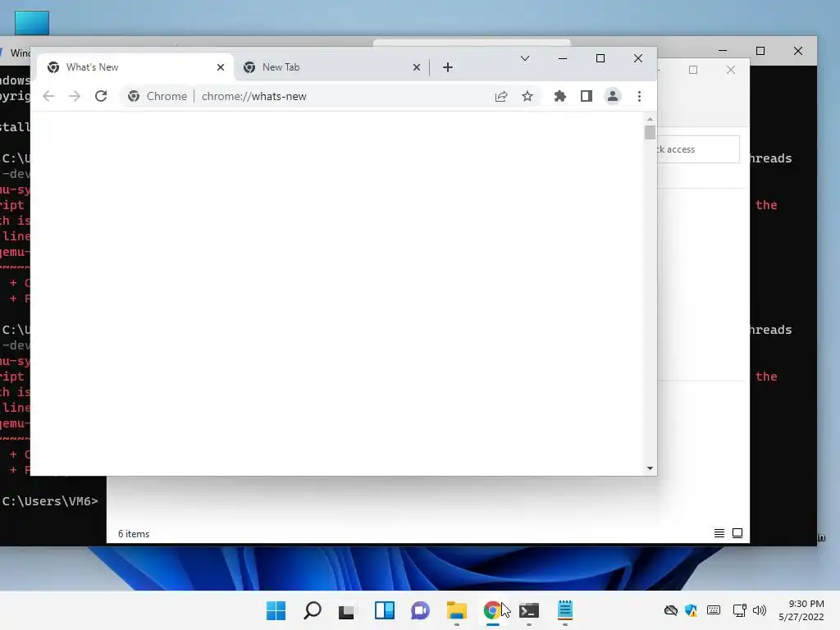Click the Chrome page scrollbar thumb
This screenshot has height=630, width=840.
tap(650, 132)
